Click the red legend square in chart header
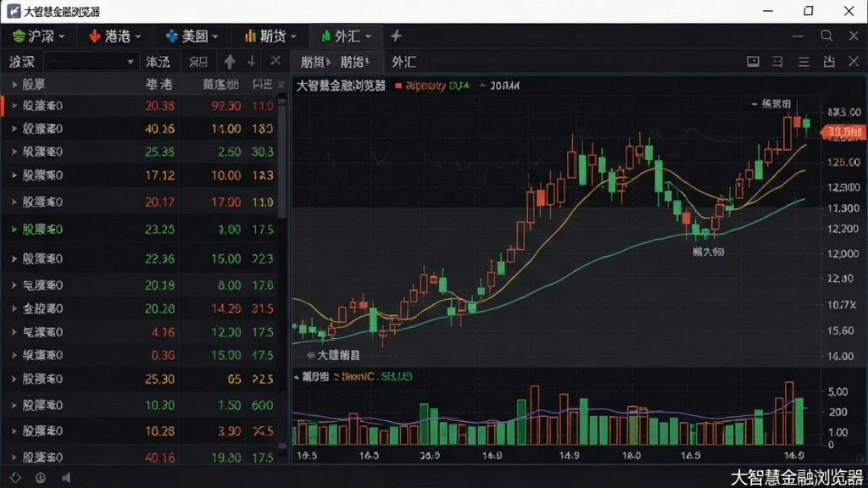 click(x=398, y=86)
